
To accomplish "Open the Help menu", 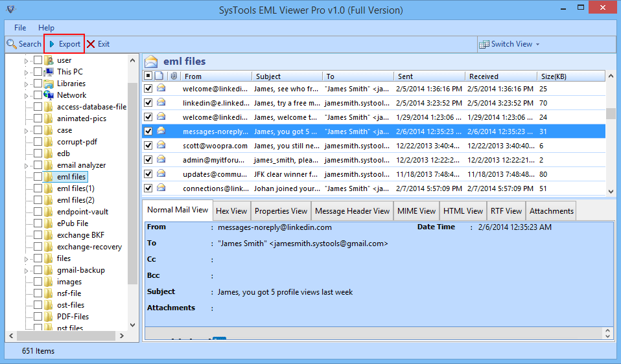I will [46, 28].
